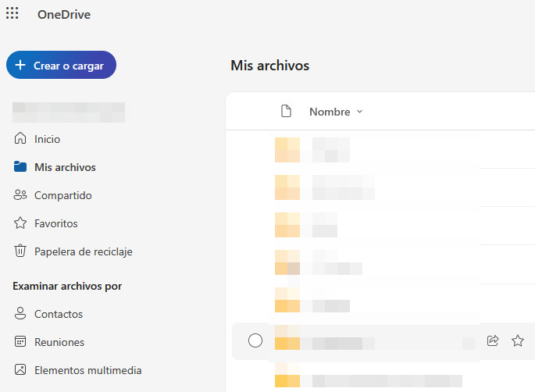Open Favoritos in the sidebar
Image resolution: width=535 pixels, height=392 pixels.
point(55,223)
